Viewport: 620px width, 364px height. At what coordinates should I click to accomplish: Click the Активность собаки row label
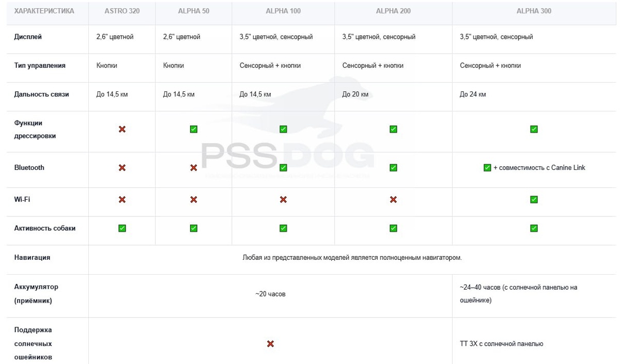click(x=45, y=228)
